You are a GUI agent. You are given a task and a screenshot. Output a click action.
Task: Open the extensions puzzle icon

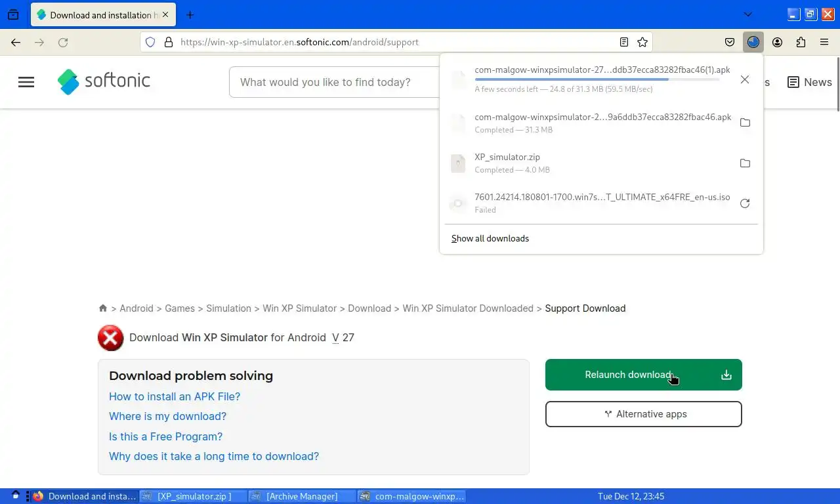pos(801,42)
